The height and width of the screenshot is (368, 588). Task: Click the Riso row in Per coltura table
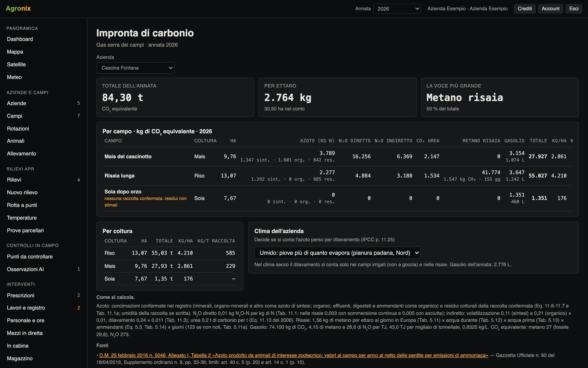(170, 253)
